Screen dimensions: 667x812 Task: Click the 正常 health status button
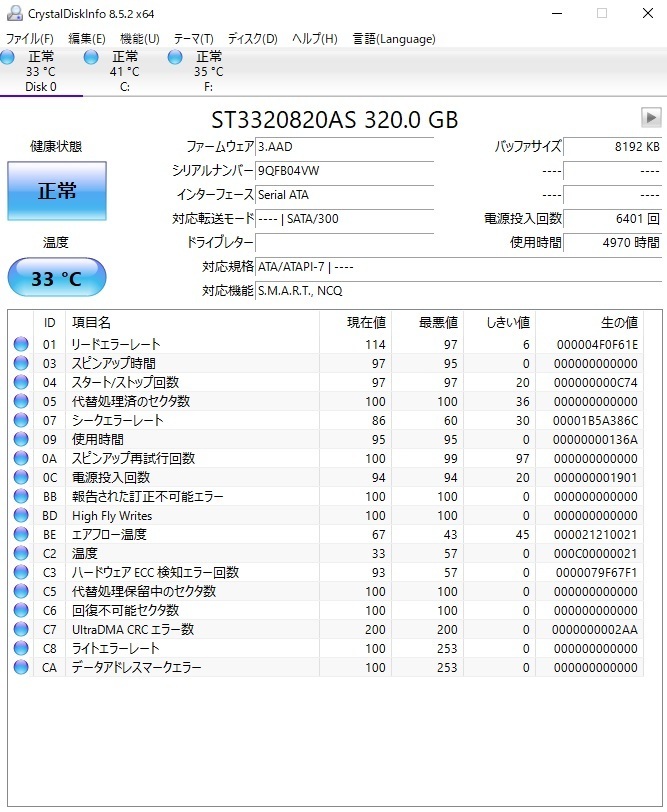coord(57,191)
